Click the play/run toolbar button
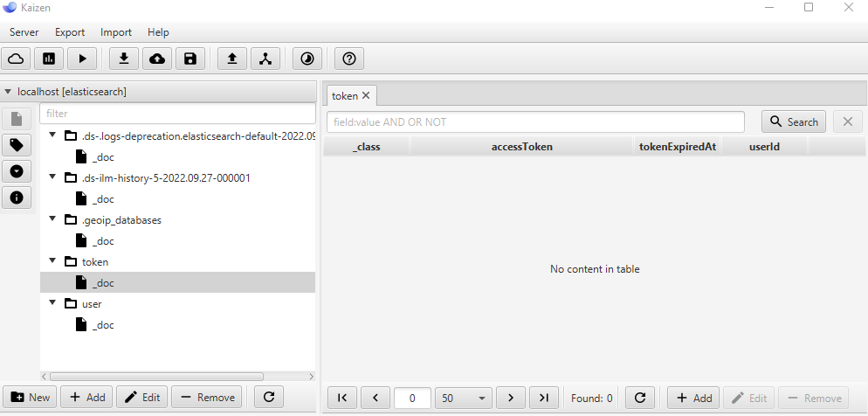The image size is (868, 416). click(82, 59)
